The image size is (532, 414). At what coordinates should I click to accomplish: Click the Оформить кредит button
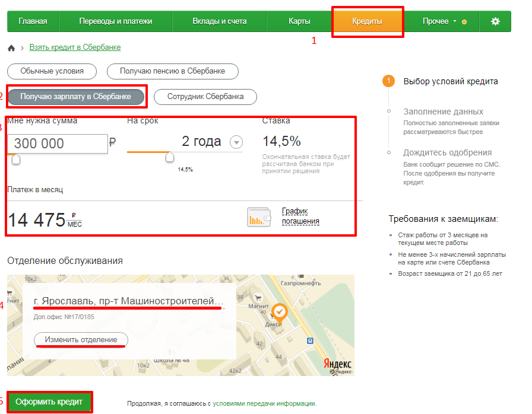(49, 402)
